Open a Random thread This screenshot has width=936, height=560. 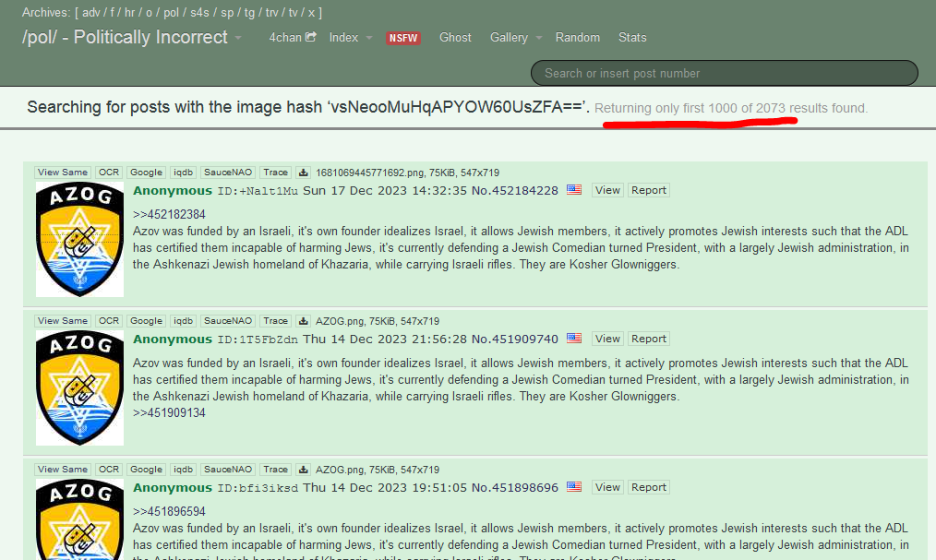(x=577, y=37)
